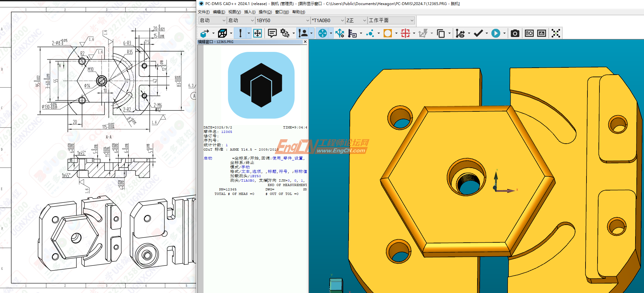The image size is (644, 293).
Task: Toggle the probe mode exclamation tool
Action: tap(240, 33)
